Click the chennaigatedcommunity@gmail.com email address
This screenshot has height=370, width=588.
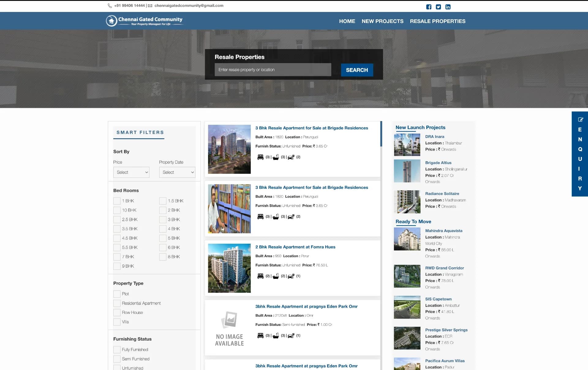(189, 6)
